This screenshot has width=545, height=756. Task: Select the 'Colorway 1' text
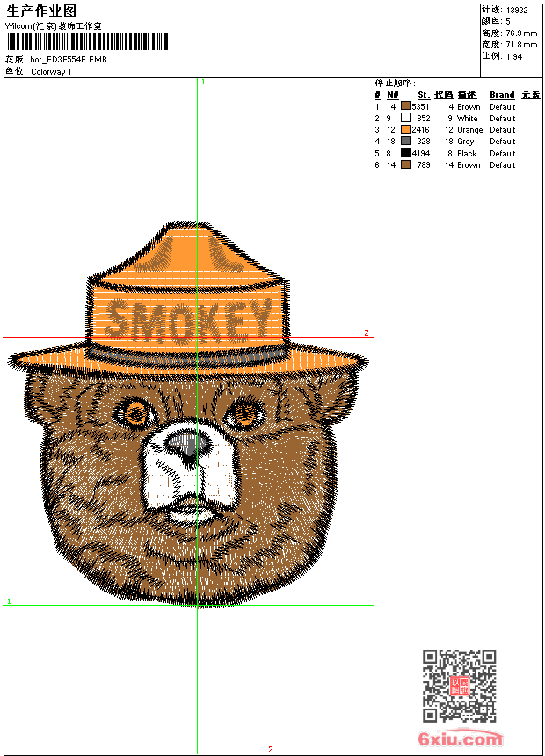pyautogui.click(x=51, y=72)
